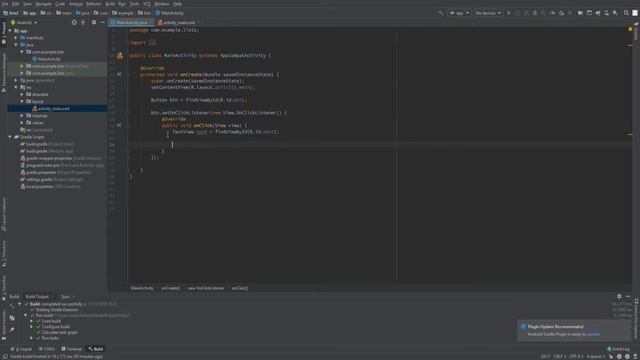
Task: Click the Attach Debugger toolbar icon
Action: [x=562, y=13]
